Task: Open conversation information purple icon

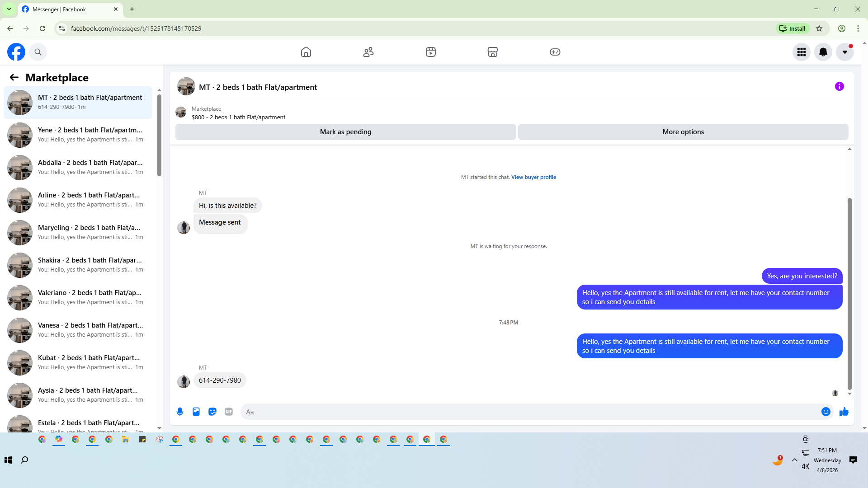Action: 839,86
